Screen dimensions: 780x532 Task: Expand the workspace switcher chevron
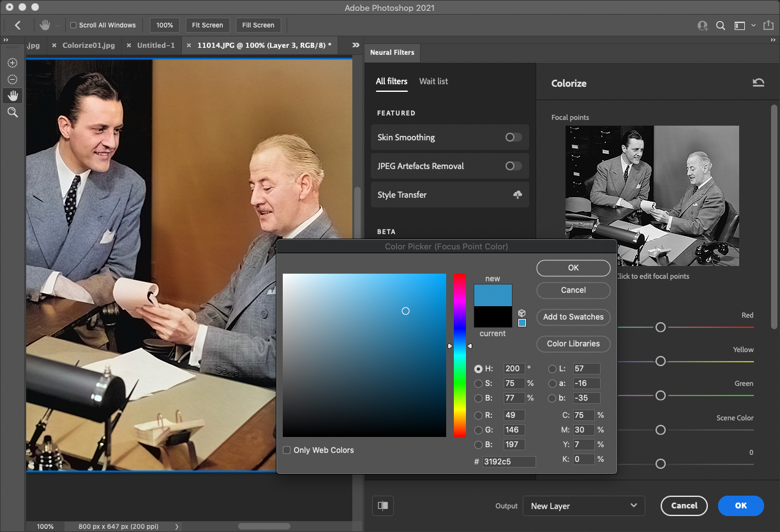tap(754, 26)
